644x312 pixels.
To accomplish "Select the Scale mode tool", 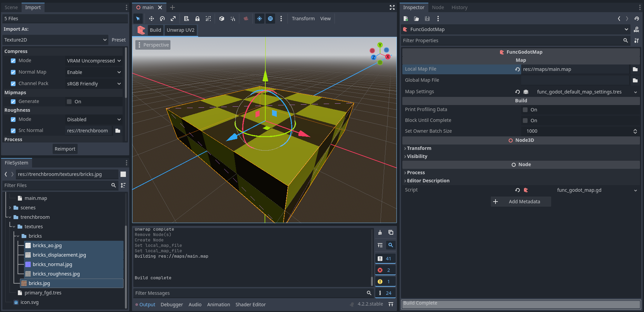I will tap(173, 19).
